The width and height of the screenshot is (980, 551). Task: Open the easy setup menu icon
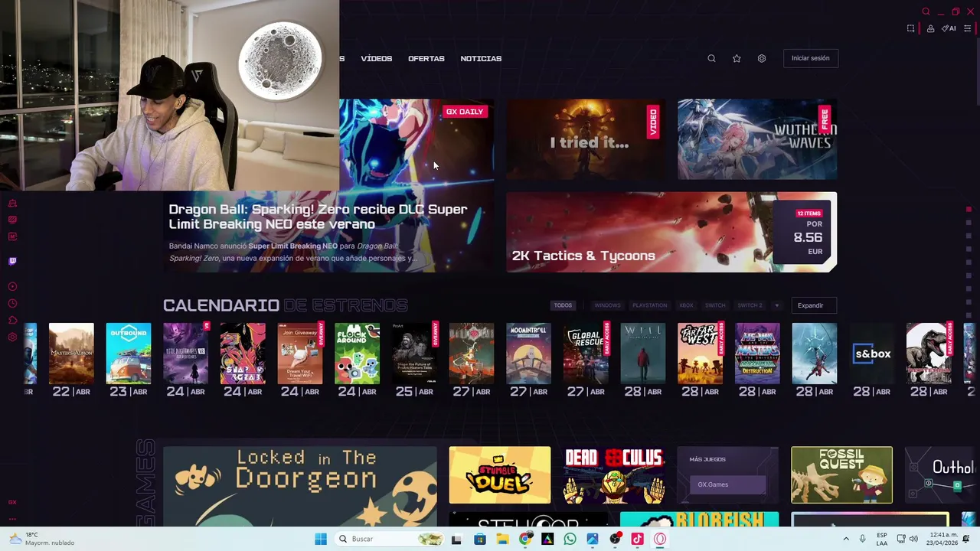[967, 28]
